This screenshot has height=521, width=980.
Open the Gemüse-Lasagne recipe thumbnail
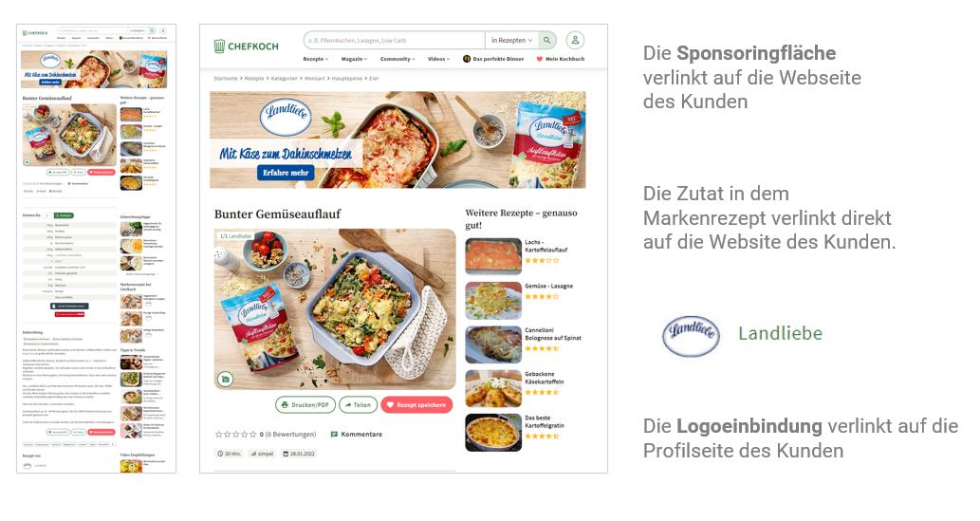(493, 300)
